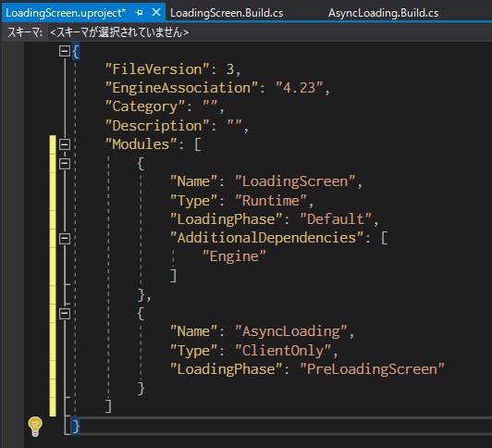Screen dimensions: 492x448
Task: Open the schema selection dropdown
Action: (270, 32)
